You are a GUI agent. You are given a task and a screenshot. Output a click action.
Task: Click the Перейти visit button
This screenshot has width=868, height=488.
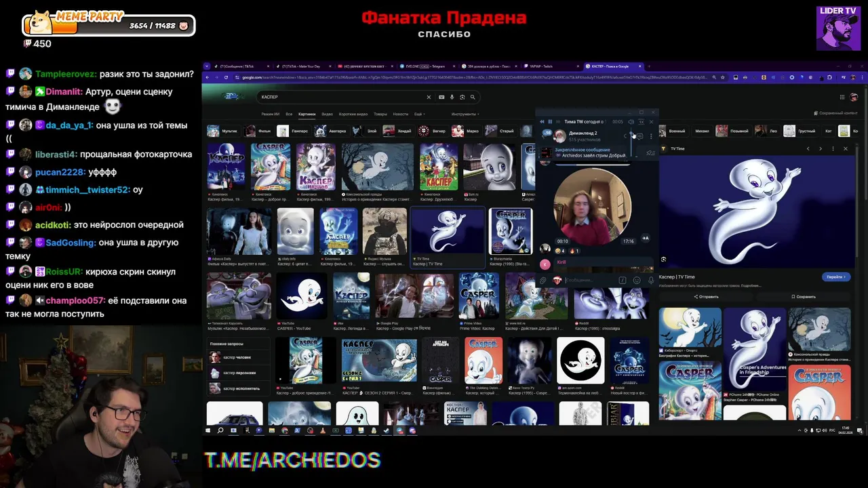point(835,277)
